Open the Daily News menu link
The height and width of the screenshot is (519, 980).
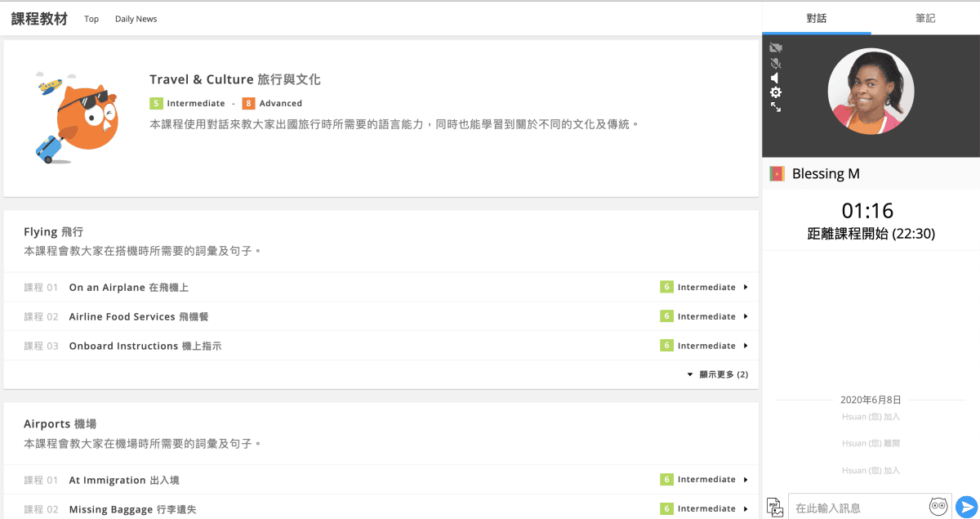[x=136, y=19]
